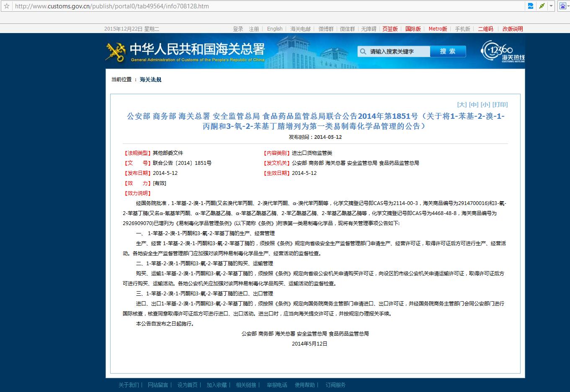Viewport: 570px width, 392px height.
Task: Click the Baidu paw search engine icon
Action: click(563, 6)
